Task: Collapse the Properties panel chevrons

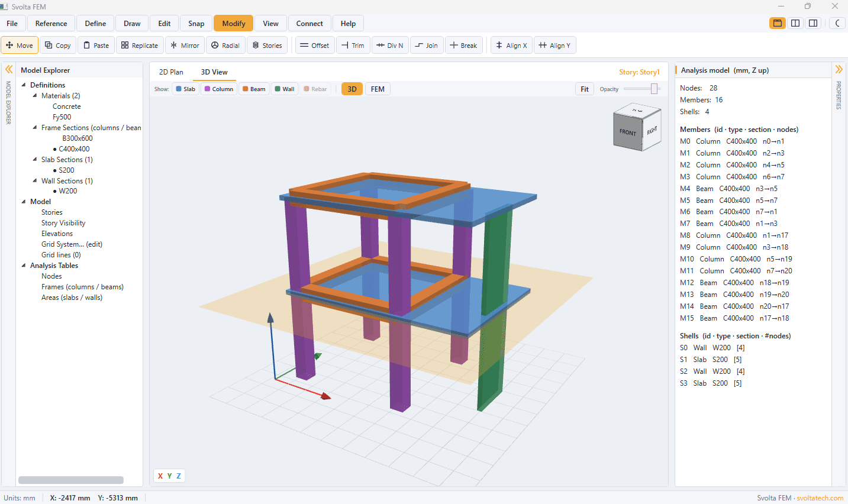Action: tap(839, 69)
